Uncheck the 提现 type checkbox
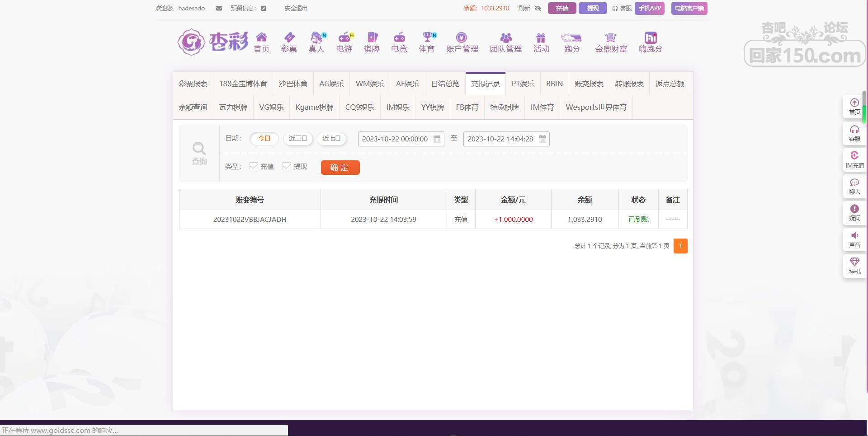 pyautogui.click(x=287, y=166)
